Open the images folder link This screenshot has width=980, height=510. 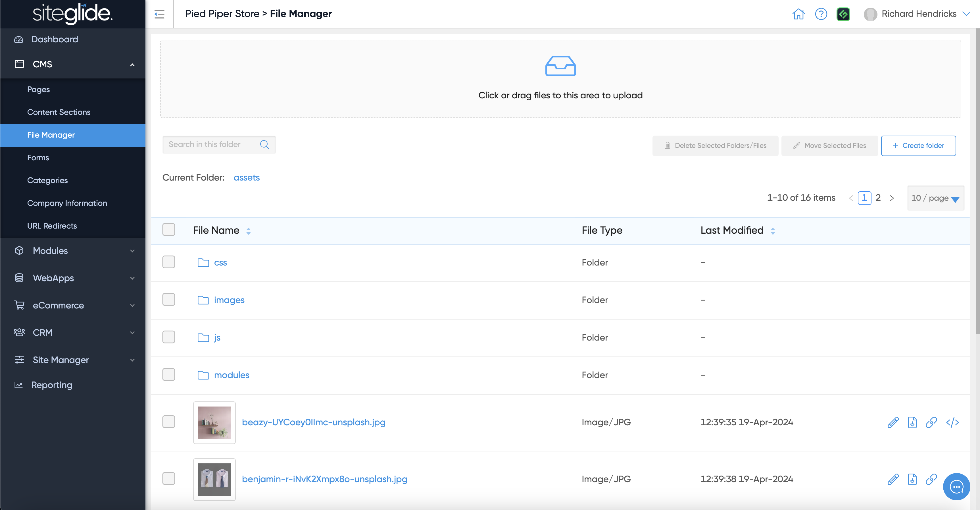pyautogui.click(x=229, y=300)
